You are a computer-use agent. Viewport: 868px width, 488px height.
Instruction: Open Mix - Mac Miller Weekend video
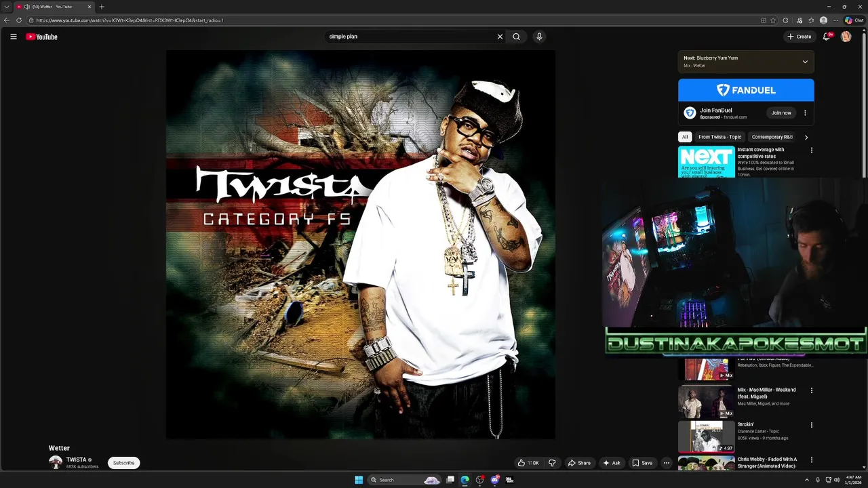click(x=766, y=393)
